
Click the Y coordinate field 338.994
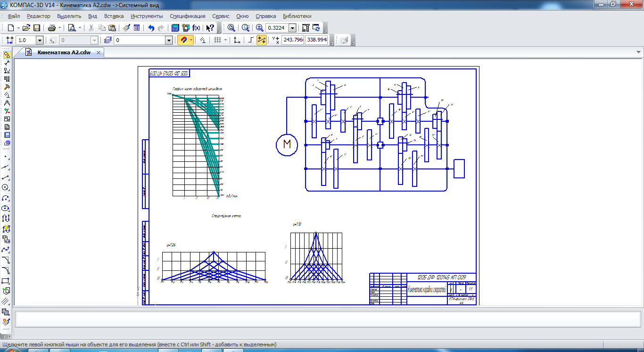317,41
